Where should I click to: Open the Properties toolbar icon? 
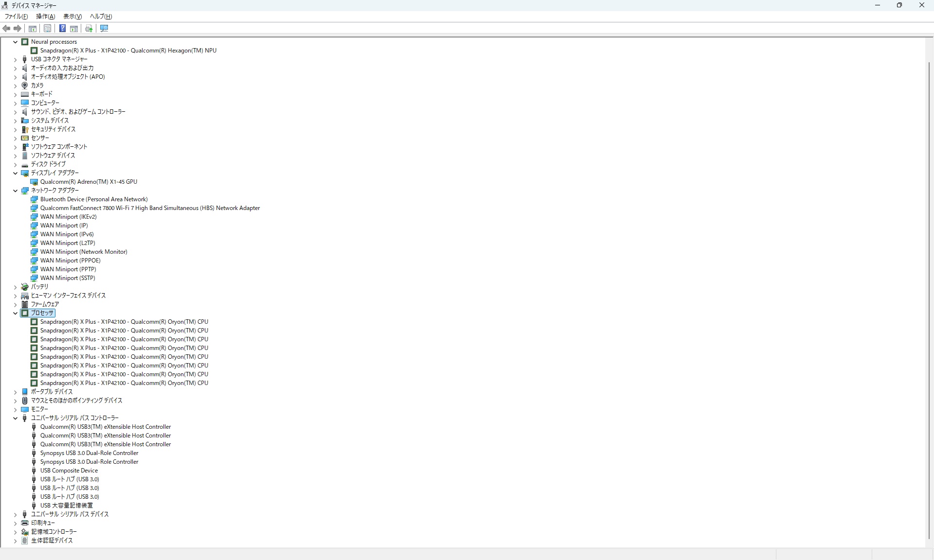[x=47, y=29]
